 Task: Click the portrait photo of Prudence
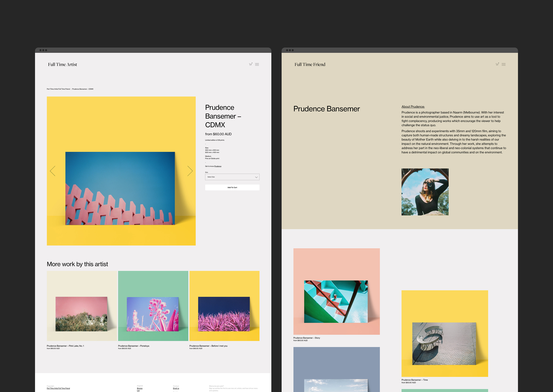[x=425, y=192]
